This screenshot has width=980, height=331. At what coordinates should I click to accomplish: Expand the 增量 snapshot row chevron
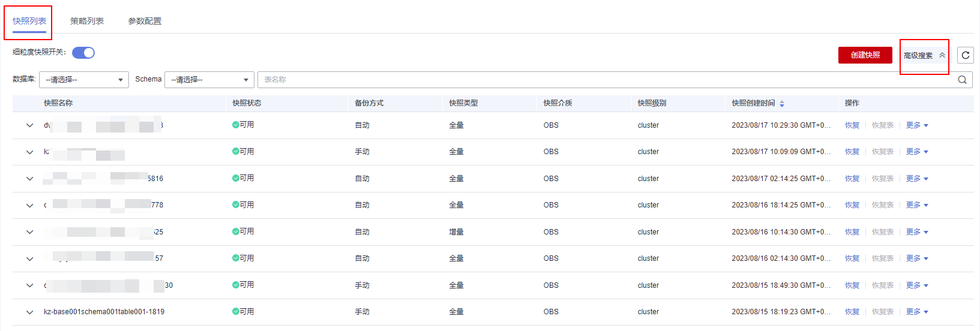[29, 233]
